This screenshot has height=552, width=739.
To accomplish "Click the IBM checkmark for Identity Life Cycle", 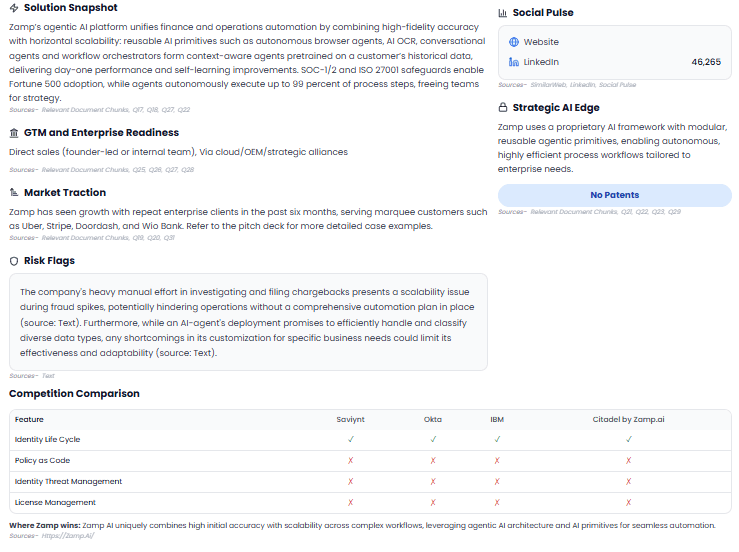I will click(497, 440).
